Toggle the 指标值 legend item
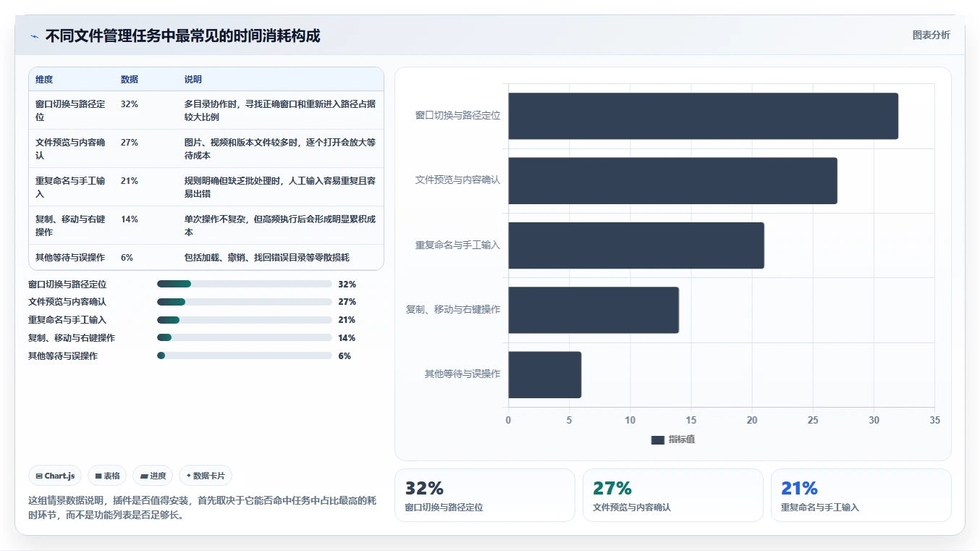The width and height of the screenshot is (980, 551). pos(673,439)
